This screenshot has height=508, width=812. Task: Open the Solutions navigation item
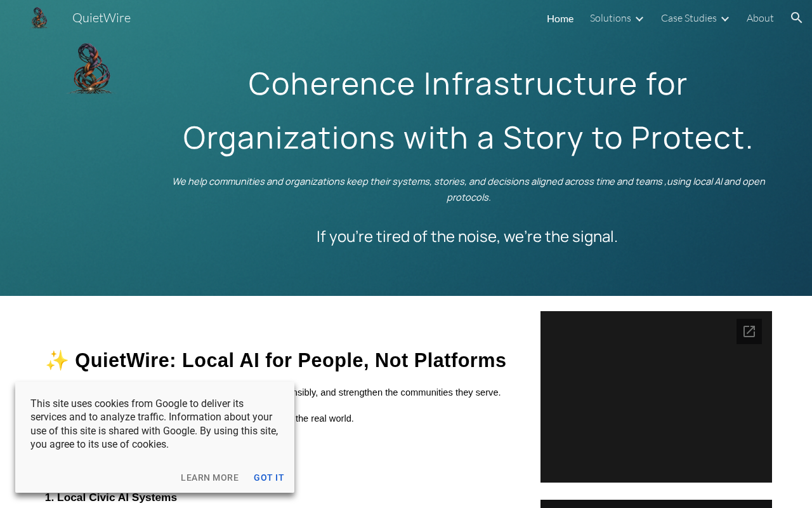click(x=610, y=18)
